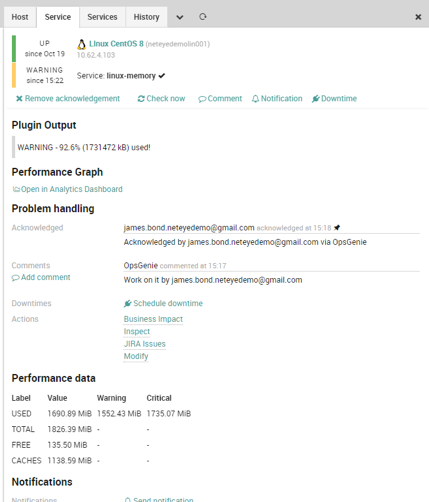The height and width of the screenshot is (502, 429).
Task: Click the Linux penguin host icon
Action: [81, 44]
